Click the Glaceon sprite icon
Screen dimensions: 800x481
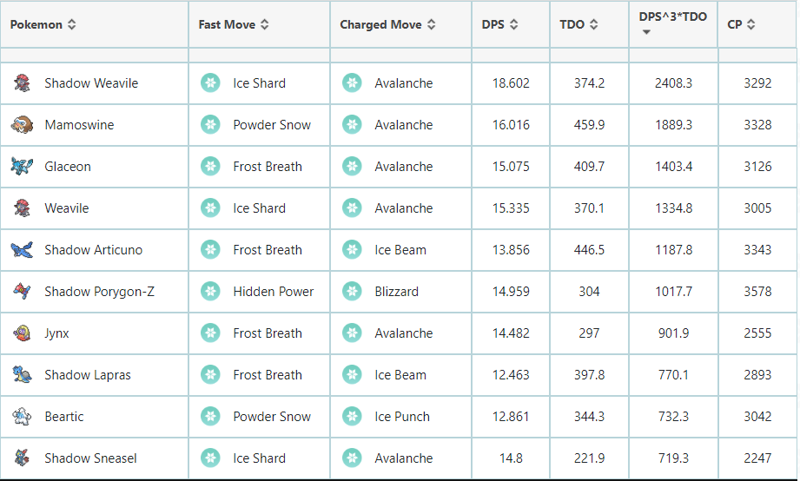(x=22, y=166)
